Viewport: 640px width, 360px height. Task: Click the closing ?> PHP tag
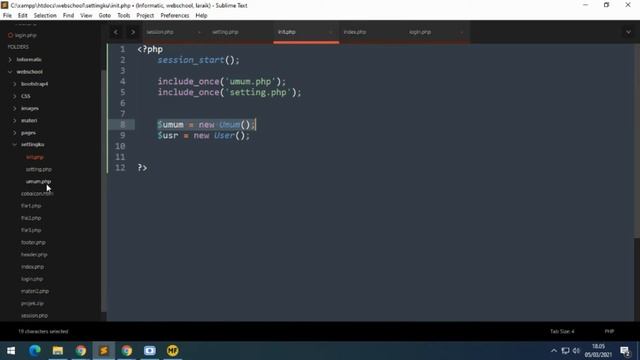click(x=142, y=168)
